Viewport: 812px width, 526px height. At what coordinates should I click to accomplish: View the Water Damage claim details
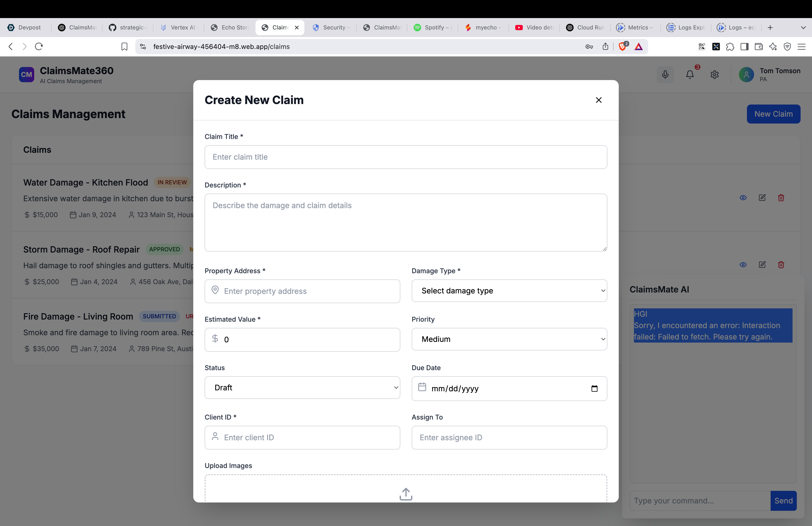(743, 198)
